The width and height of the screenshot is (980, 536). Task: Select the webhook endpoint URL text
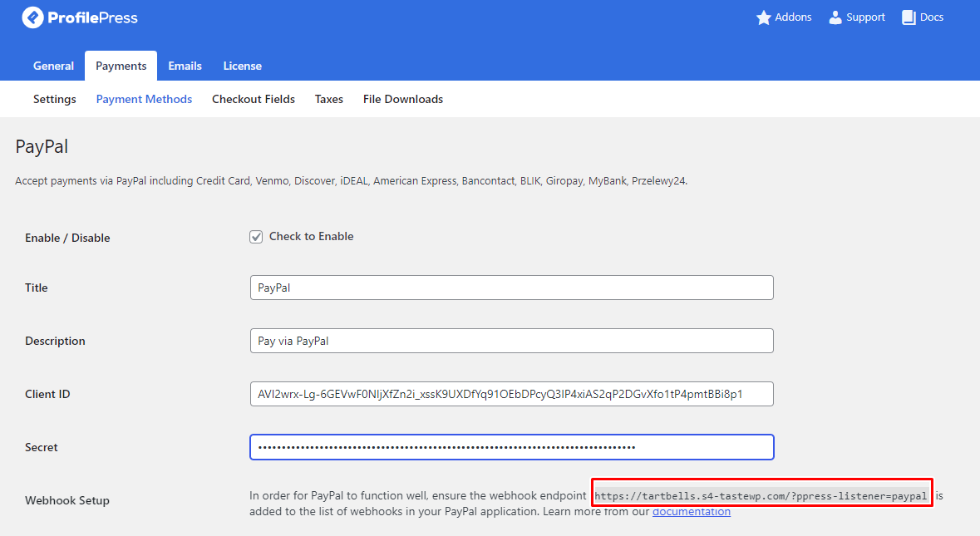tap(761, 496)
